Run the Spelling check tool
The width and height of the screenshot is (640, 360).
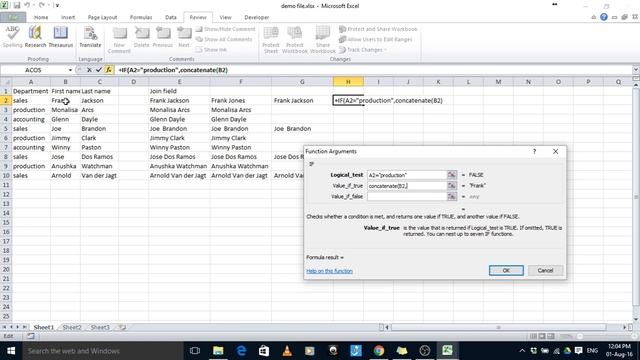12,36
